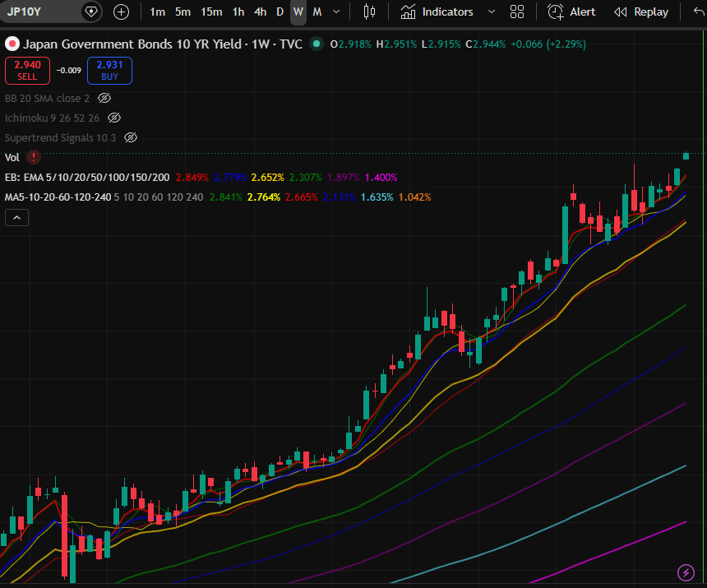
Task: Choose the D daily timeframe
Action: [280, 12]
